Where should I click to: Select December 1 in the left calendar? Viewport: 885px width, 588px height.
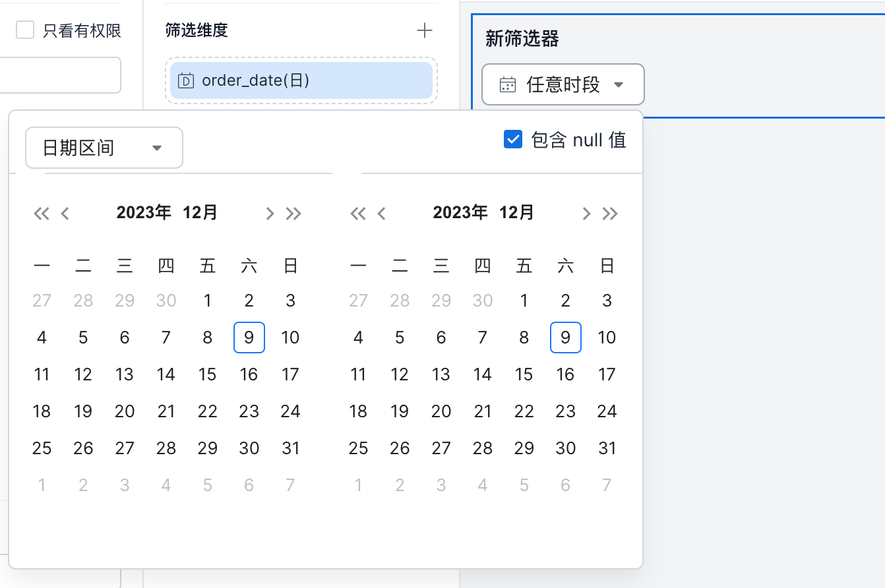pyautogui.click(x=207, y=301)
